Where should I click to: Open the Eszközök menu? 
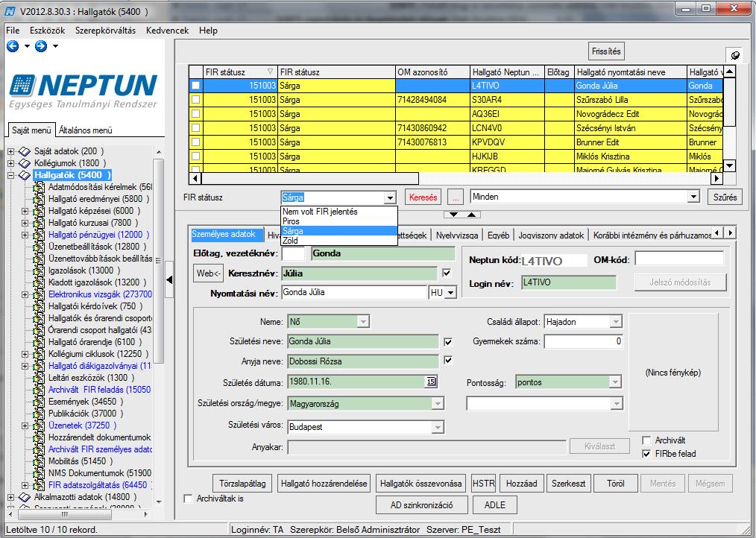[47, 31]
